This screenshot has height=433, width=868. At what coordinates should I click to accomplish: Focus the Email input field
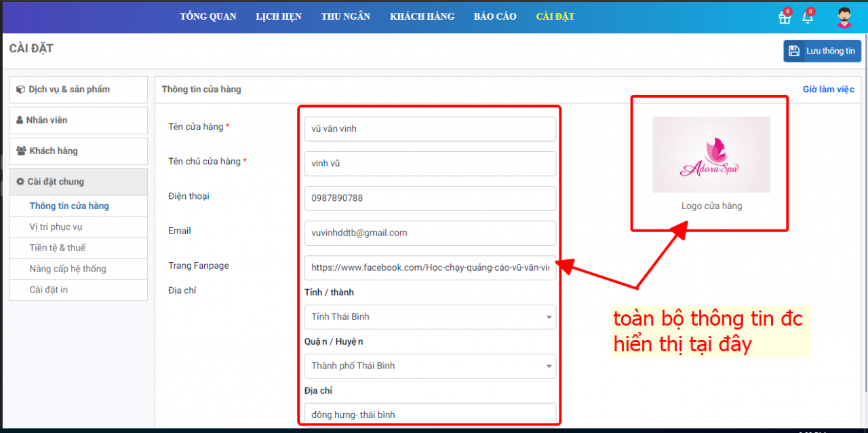coord(430,233)
